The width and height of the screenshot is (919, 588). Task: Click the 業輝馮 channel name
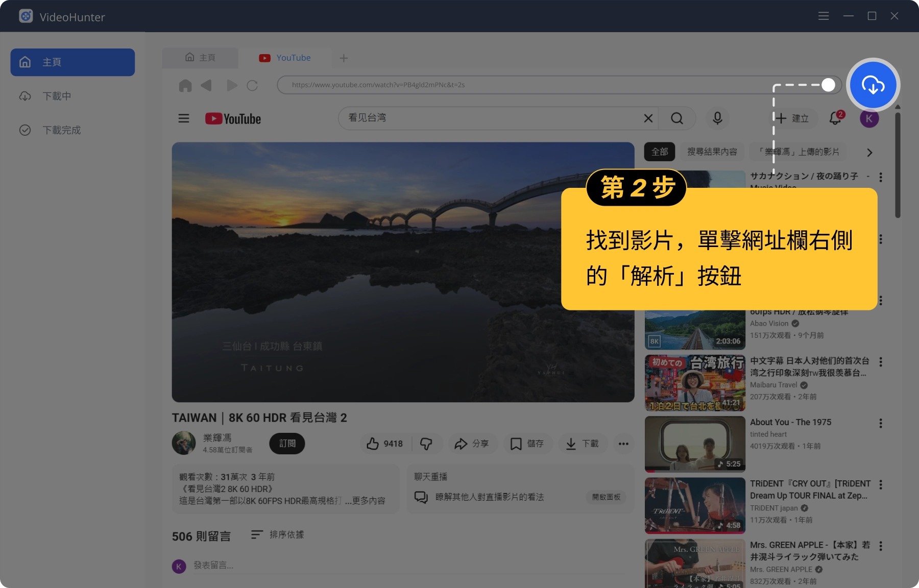coord(217,438)
